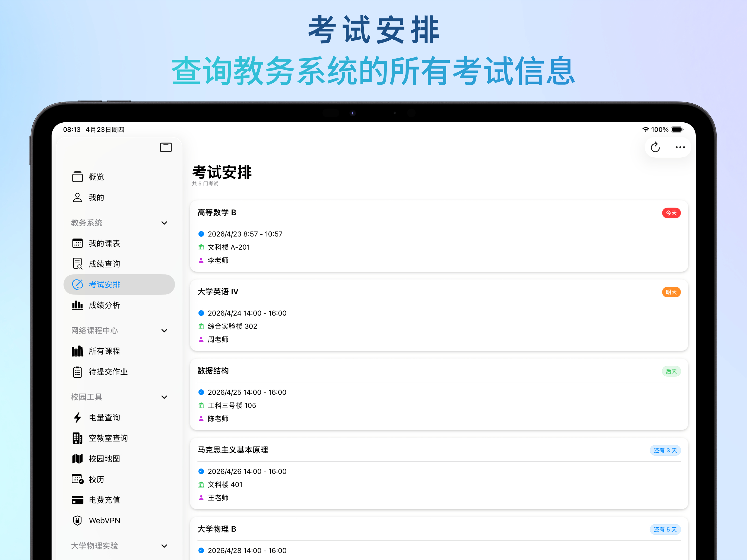Image resolution: width=747 pixels, height=560 pixels.
Task: Click the 成绩分析 bar chart icon
Action: click(x=77, y=305)
